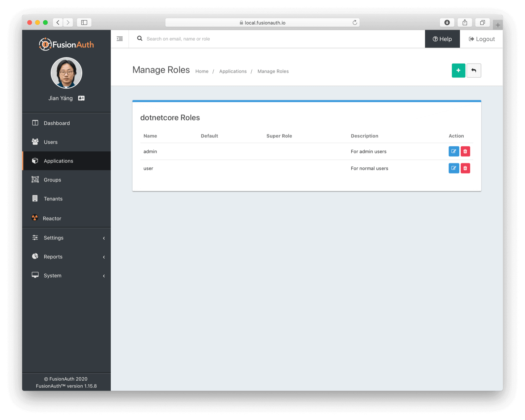Screen dimensions: 525x420
Task: Expand the Settings menu chevron
Action: click(104, 238)
